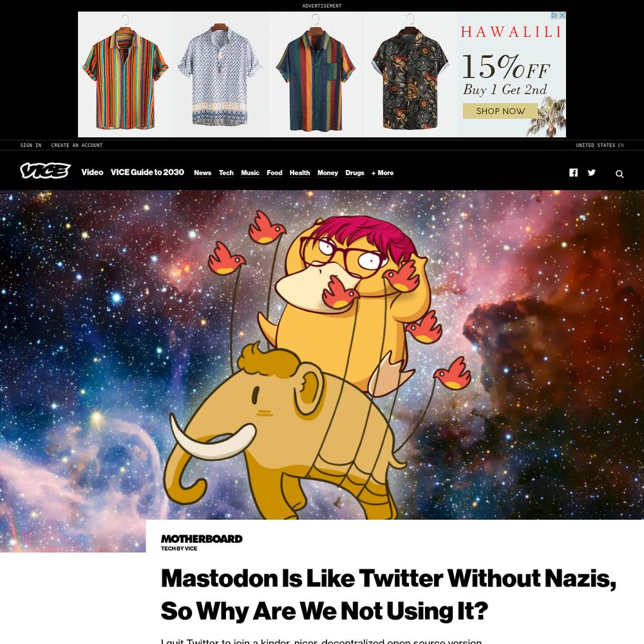This screenshot has width=644, height=644.
Task: Click the VICE logo
Action: point(46,171)
